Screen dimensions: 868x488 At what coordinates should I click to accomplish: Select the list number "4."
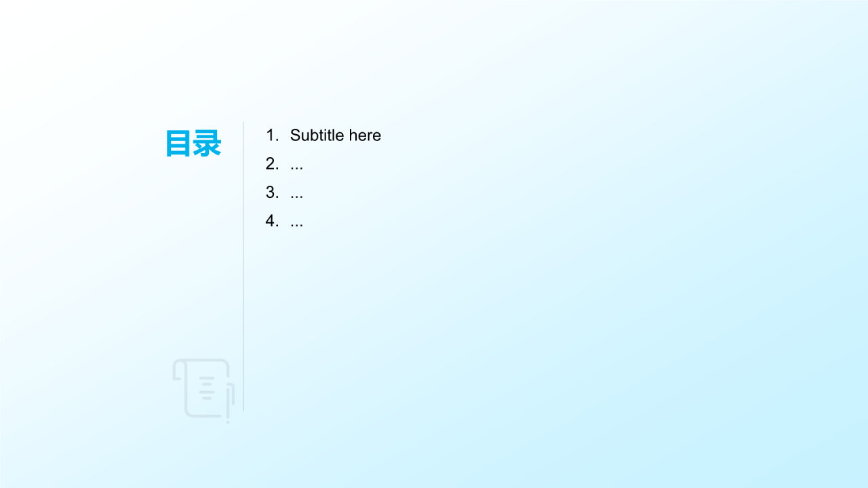tap(272, 222)
